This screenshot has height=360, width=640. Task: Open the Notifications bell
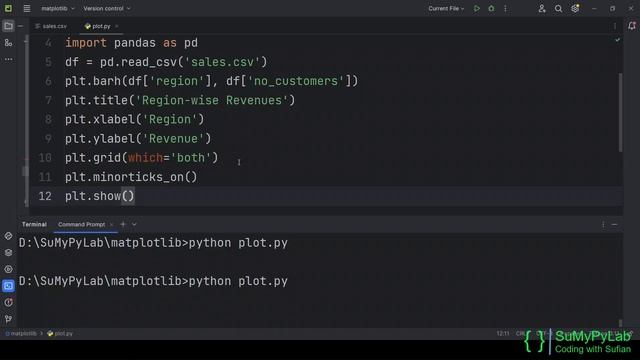click(x=632, y=26)
